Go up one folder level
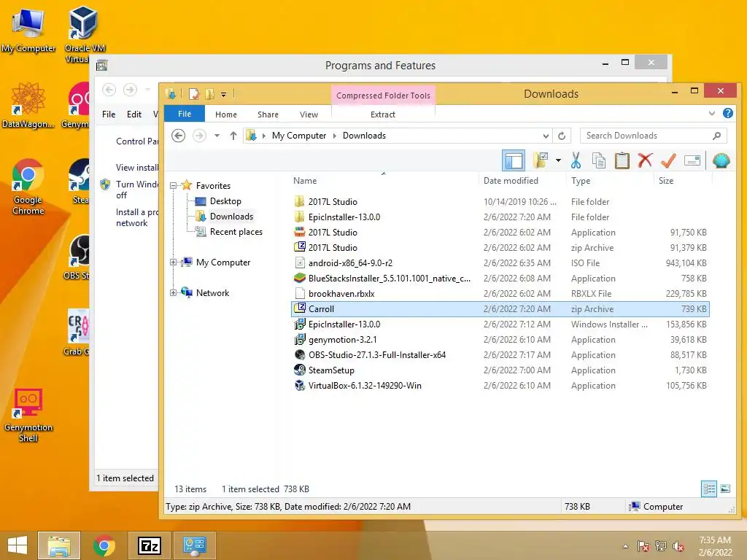Viewport: 747px width, 560px height. pyautogui.click(x=233, y=136)
